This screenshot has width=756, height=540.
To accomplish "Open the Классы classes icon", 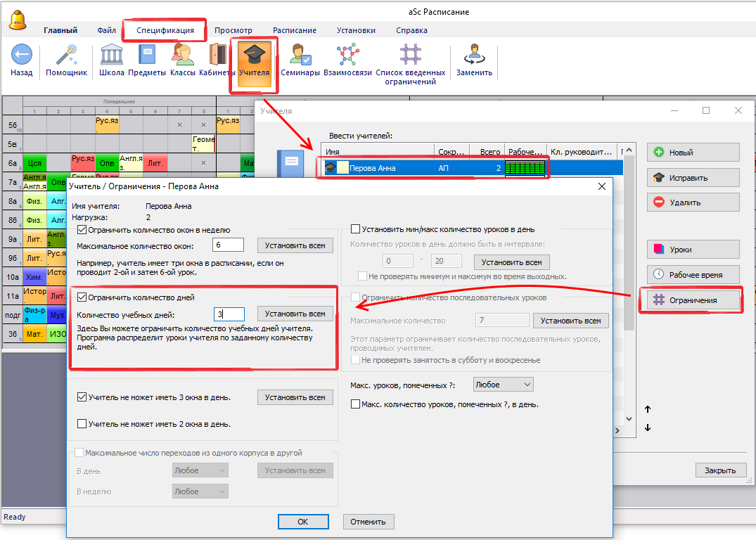I will (x=183, y=55).
